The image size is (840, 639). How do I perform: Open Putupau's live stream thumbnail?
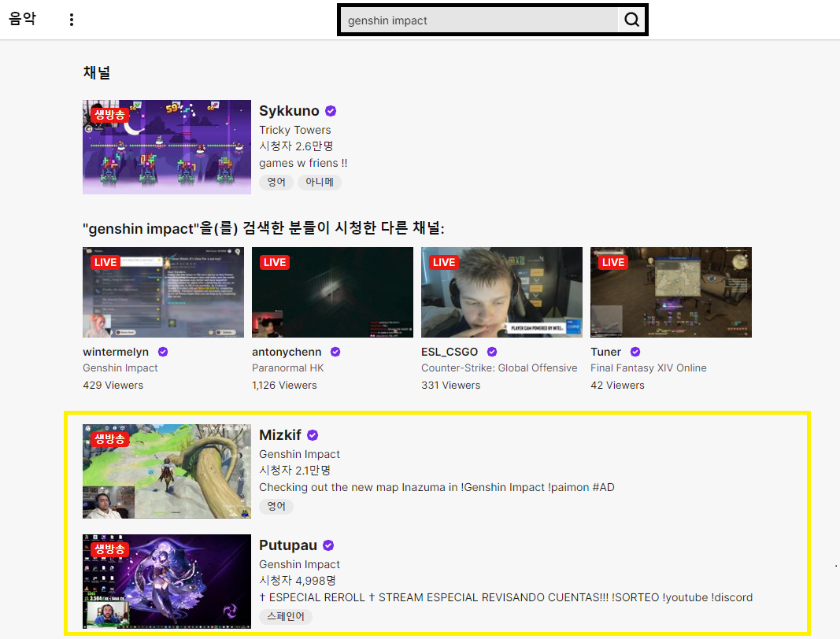(167, 581)
